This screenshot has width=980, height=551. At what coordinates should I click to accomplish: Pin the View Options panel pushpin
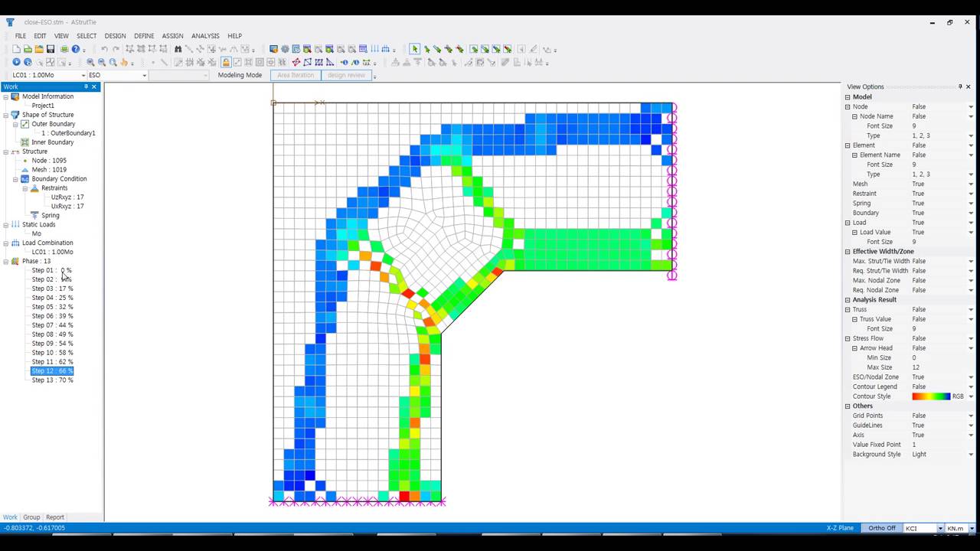[960, 86]
